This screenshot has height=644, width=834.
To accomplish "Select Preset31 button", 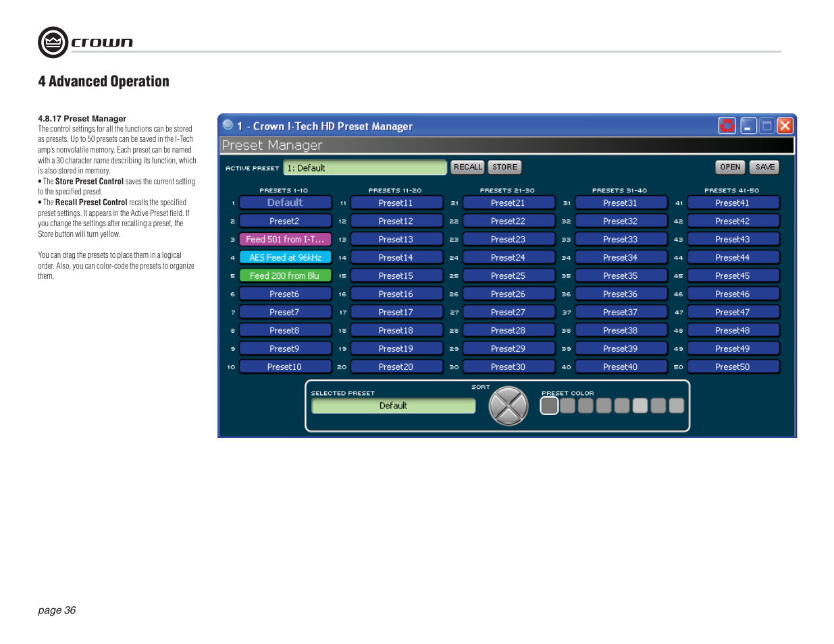I will pyautogui.click(x=621, y=203).
